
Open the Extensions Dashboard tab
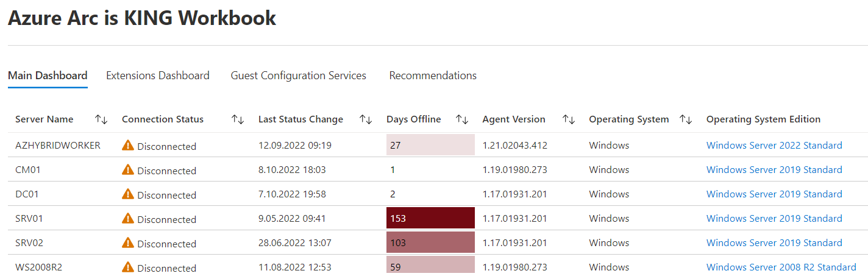click(158, 76)
